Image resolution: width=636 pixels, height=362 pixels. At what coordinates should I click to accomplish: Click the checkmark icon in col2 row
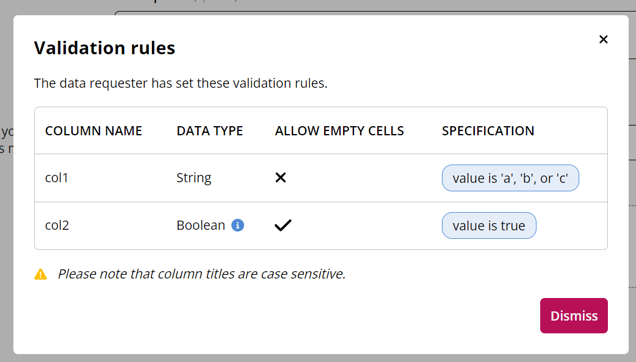click(x=283, y=225)
